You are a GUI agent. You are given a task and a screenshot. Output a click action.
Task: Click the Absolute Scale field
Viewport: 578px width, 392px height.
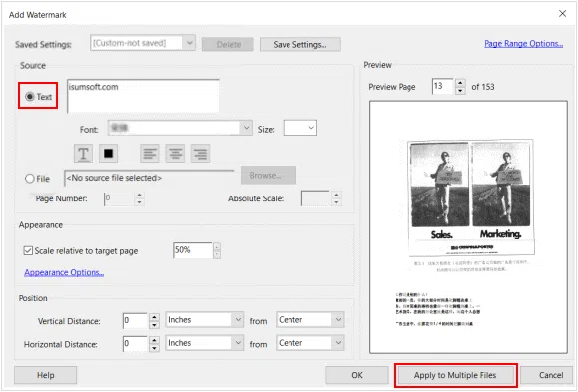[315, 198]
